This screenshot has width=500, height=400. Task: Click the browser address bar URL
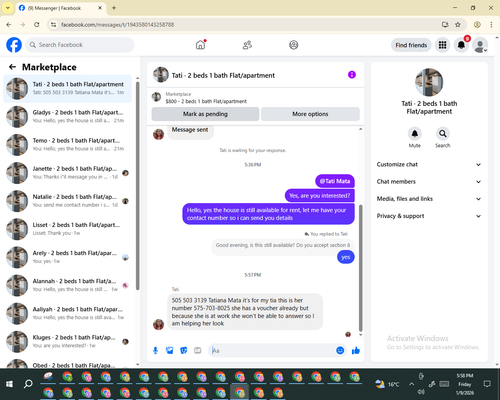coord(117,25)
